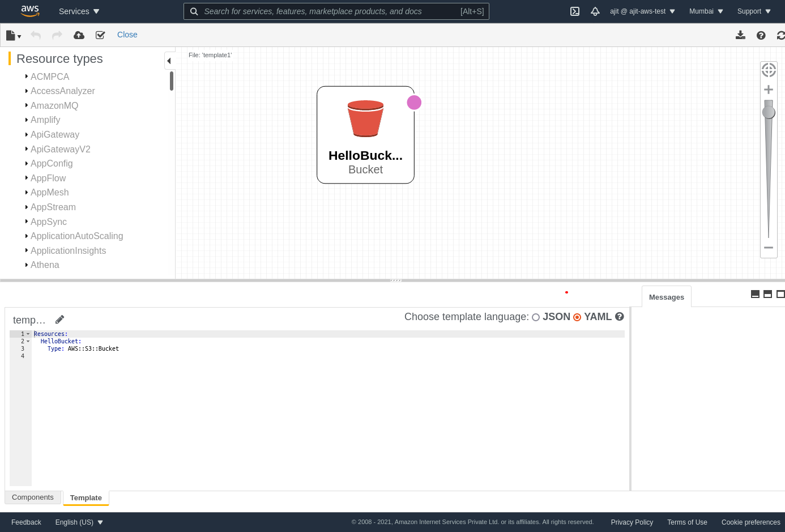Open Cookie preferences link
The image size is (785, 532).
[x=751, y=522]
